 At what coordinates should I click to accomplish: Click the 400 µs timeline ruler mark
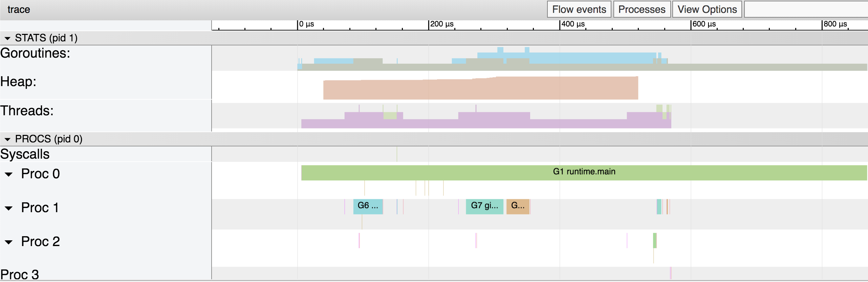tap(572, 24)
